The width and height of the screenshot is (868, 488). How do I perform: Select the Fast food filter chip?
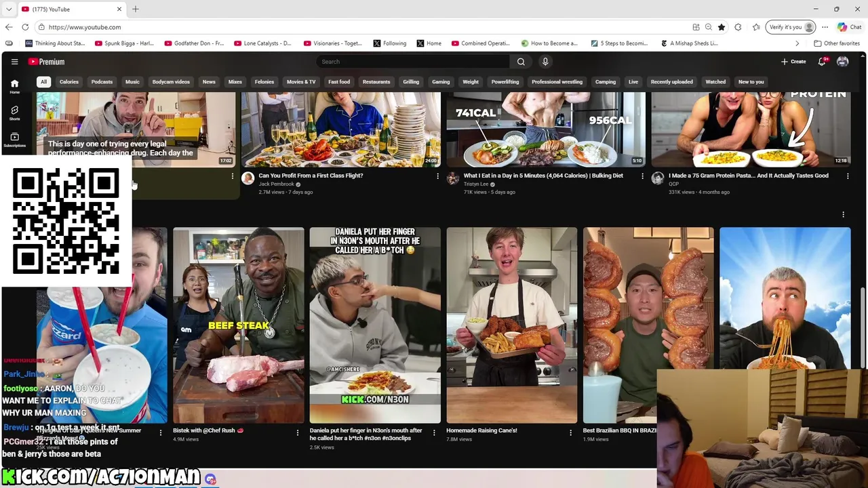click(x=339, y=82)
